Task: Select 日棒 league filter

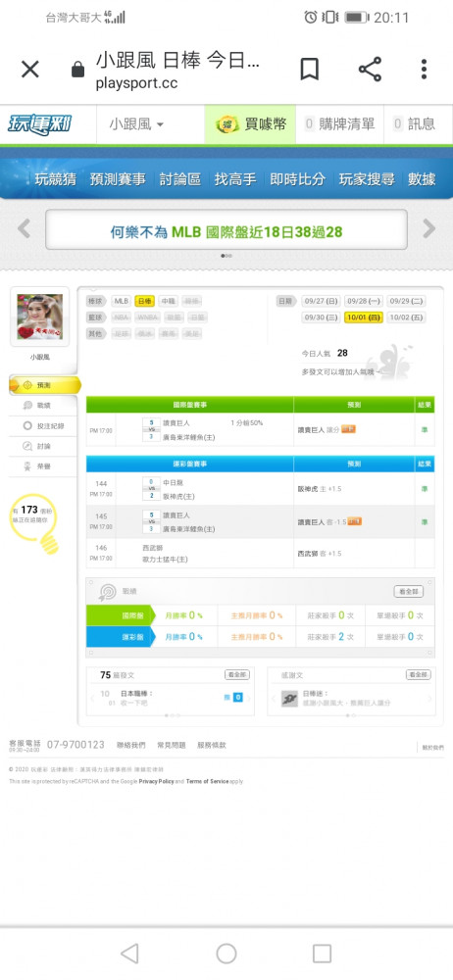Action: click(144, 301)
